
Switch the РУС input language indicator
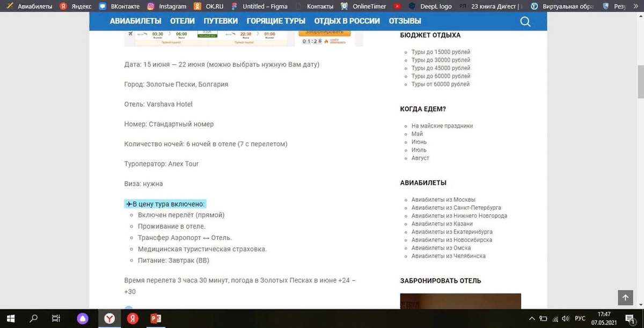[x=580, y=318]
